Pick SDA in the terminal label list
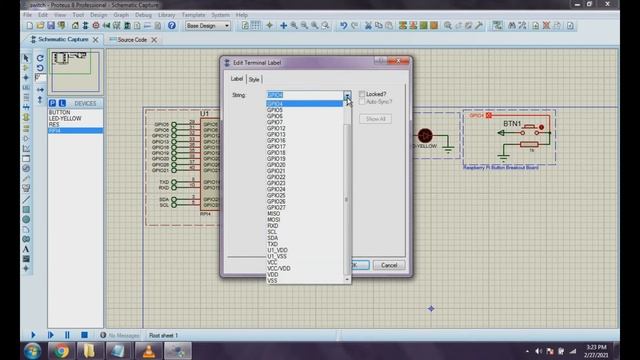 click(x=304, y=238)
